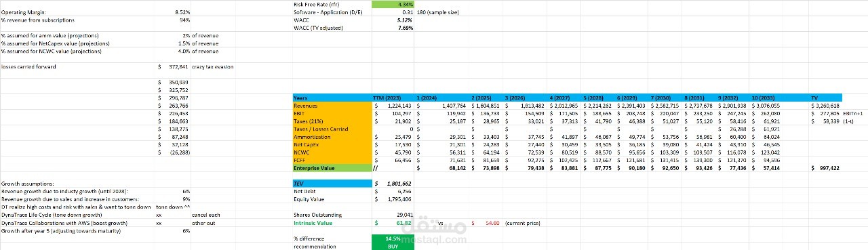Select the 'Net CapEx' row label

(332, 144)
